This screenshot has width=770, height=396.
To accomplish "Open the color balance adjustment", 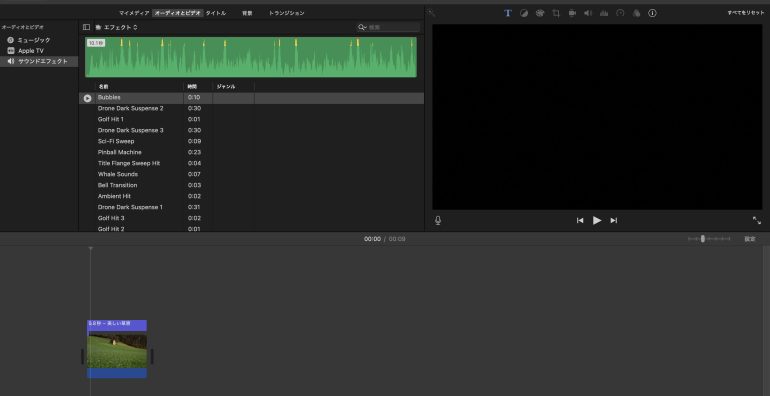I will [524, 13].
